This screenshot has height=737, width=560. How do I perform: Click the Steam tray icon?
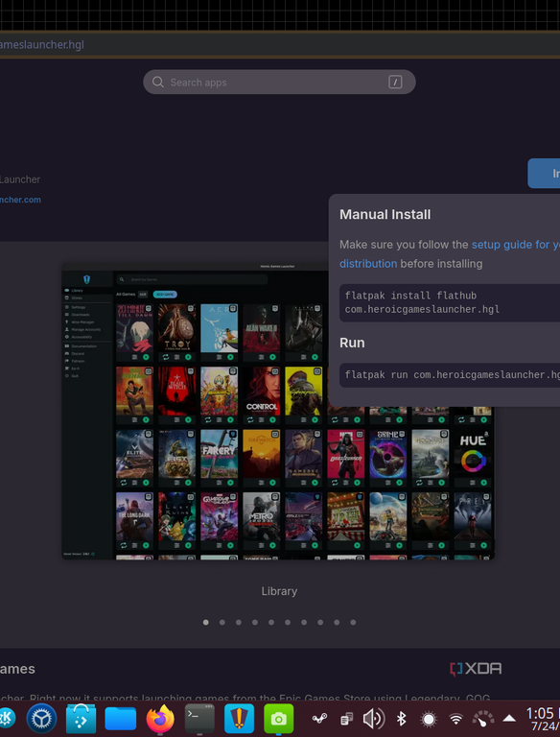pos(320,719)
